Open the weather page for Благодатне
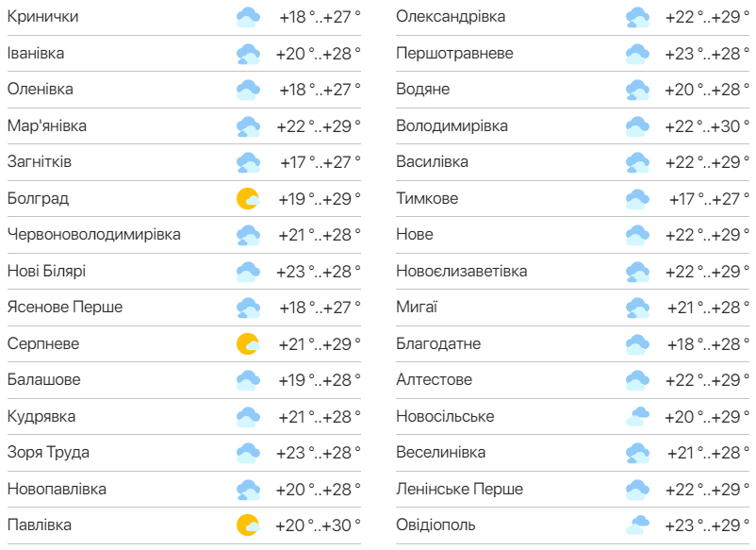Viewport: 756px width, 550px height. tap(434, 343)
